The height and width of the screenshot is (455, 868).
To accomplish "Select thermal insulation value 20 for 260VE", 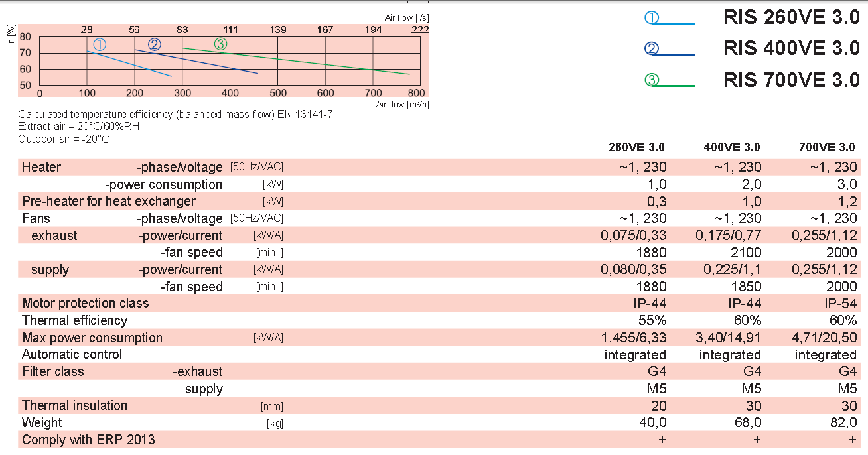I will 659,406.
